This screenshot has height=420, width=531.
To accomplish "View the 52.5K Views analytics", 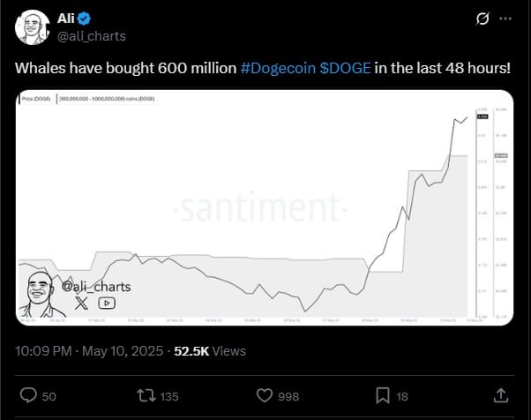I will click(210, 351).
